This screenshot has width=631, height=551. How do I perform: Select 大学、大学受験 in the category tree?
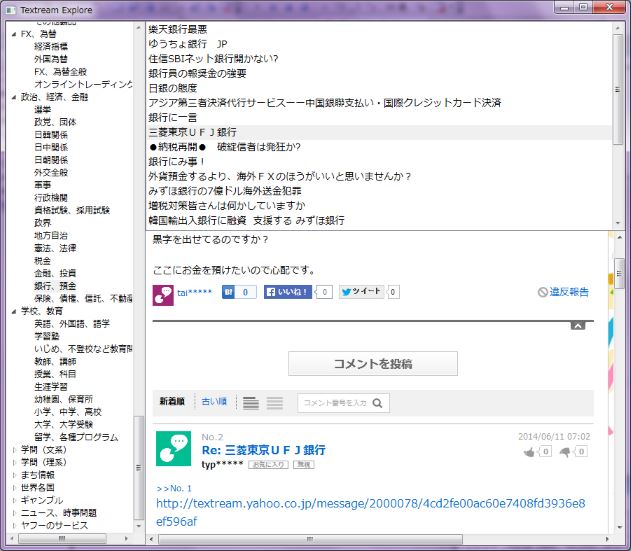click(64, 424)
